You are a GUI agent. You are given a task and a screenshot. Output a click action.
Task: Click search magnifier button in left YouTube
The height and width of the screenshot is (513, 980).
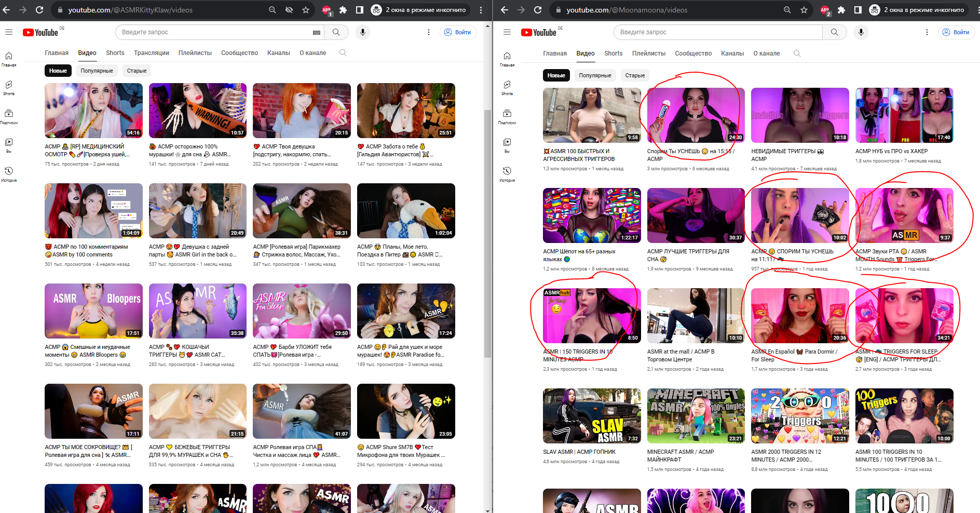click(x=336, y=32)
